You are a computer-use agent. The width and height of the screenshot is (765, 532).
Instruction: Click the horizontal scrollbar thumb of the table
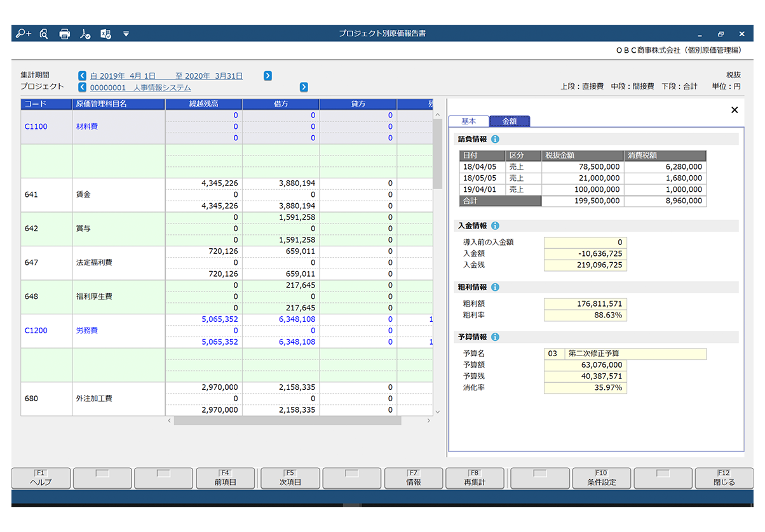287,420
